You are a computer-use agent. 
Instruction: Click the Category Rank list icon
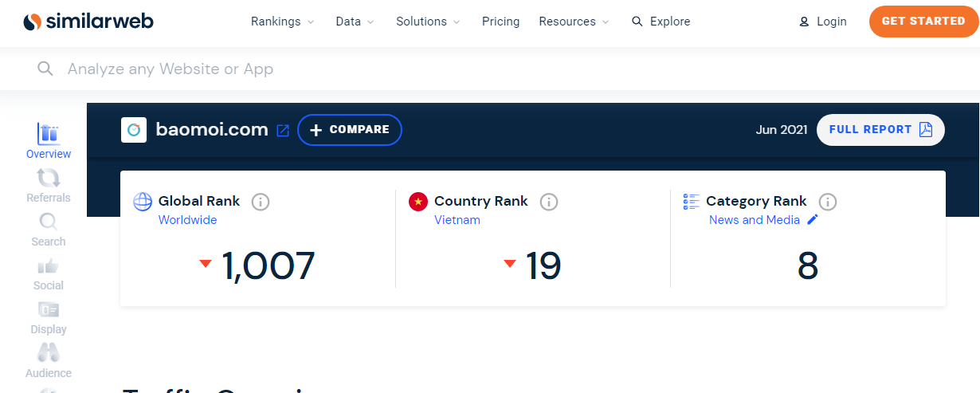point(692,202)
